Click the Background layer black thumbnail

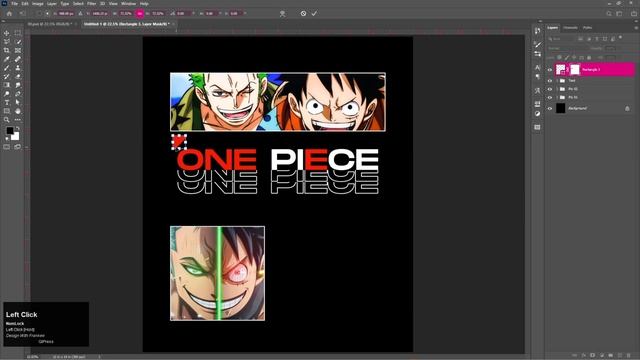tap(561, 109)
